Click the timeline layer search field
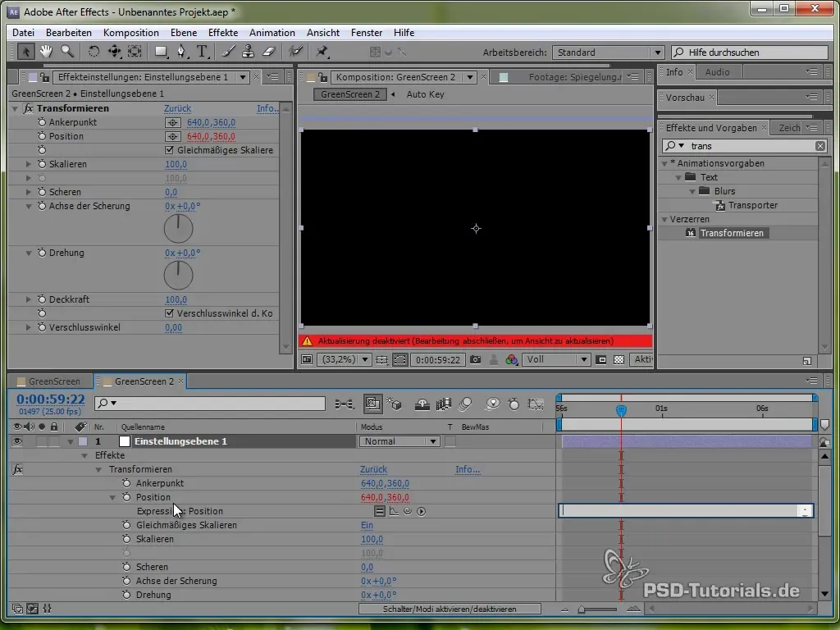Viewport: 840px width, 630px height. 210,404
